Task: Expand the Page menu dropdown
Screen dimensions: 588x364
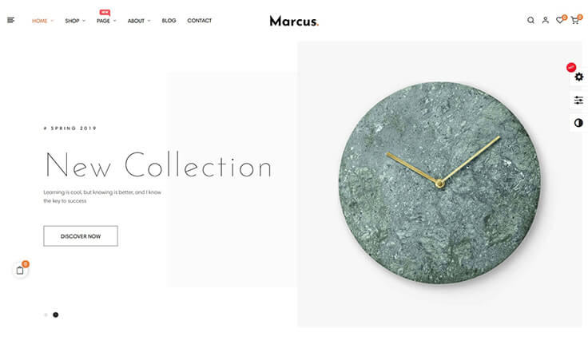Action: 106,21
